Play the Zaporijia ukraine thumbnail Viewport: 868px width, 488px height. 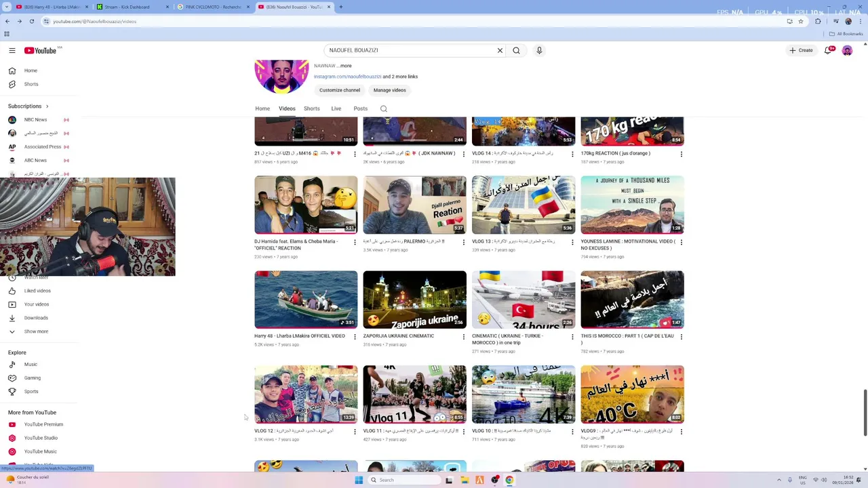point(414,300)
